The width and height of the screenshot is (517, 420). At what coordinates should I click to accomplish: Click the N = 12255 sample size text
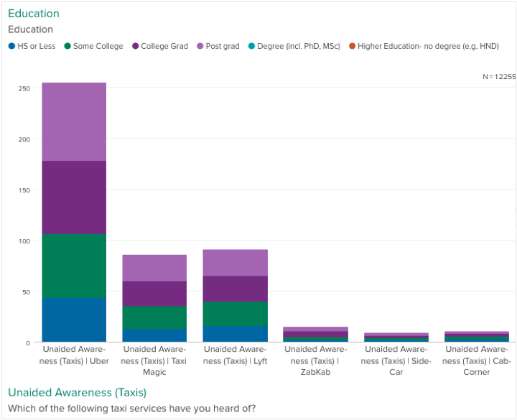499,77
